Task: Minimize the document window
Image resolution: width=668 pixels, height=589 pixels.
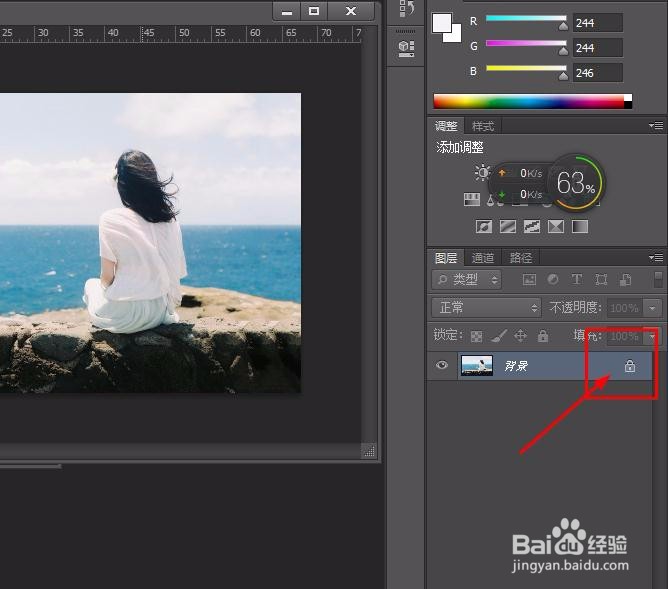Action: click(287, 11)
